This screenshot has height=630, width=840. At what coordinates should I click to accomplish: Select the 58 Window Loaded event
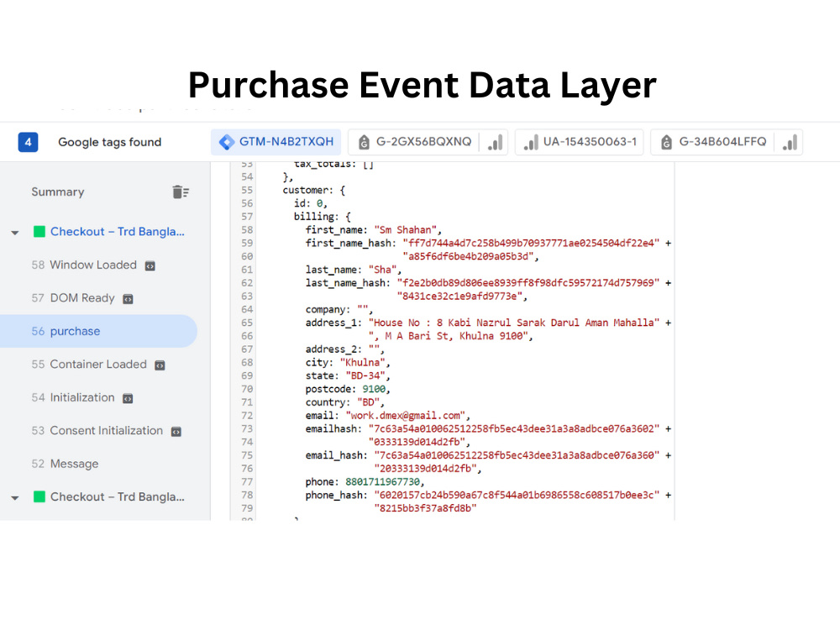pos(84,265)
